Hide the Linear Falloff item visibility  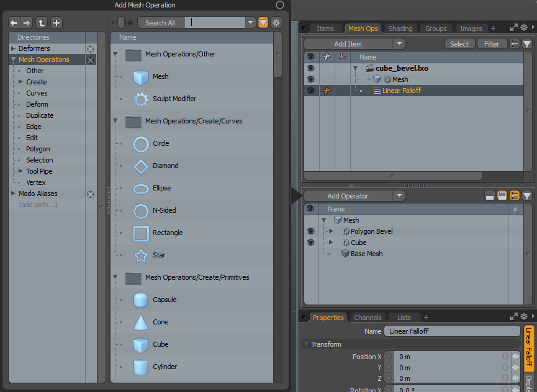[x=310, y=91]
